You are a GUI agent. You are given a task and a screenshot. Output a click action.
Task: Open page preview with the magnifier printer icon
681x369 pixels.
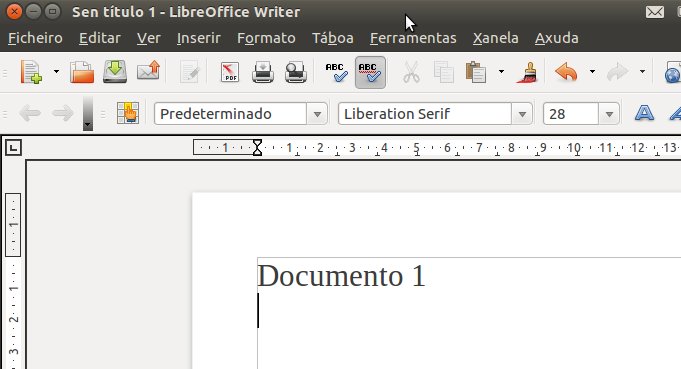click(x=296, y=72)
